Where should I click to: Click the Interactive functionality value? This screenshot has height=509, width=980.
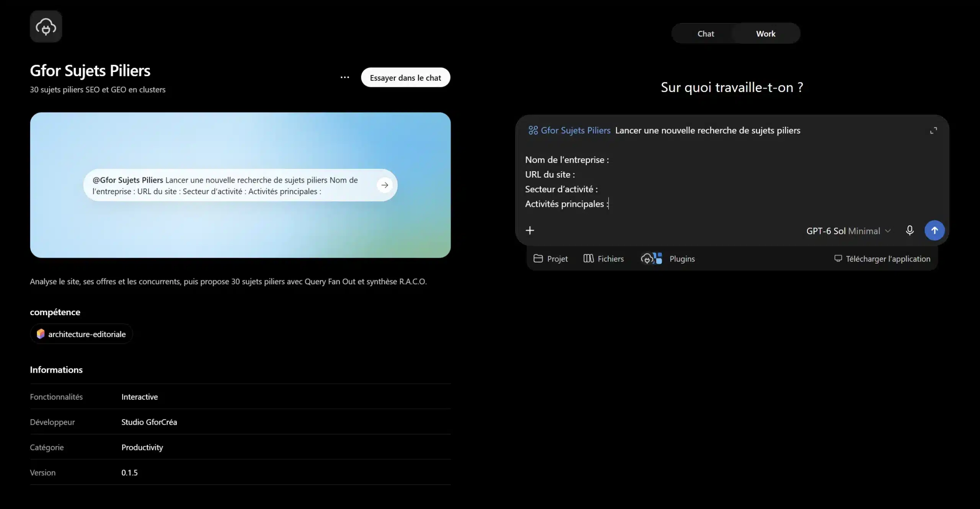pos(139,397)
